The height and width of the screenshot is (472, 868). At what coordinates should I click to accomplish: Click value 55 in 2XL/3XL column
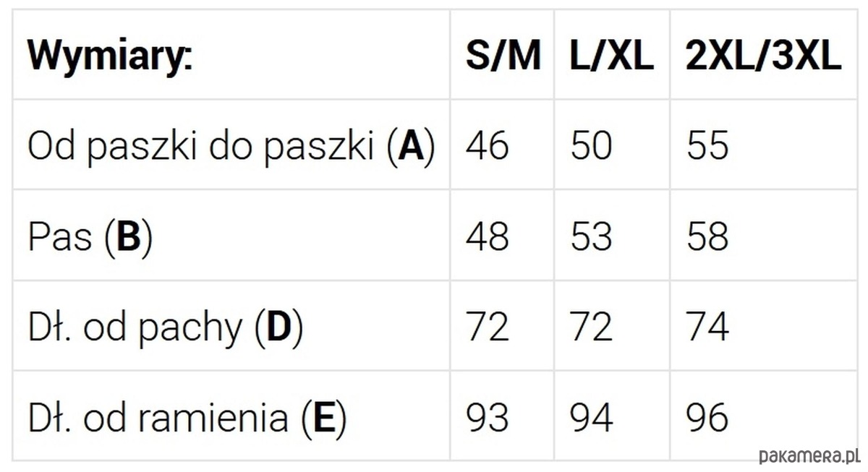point(707,145)
